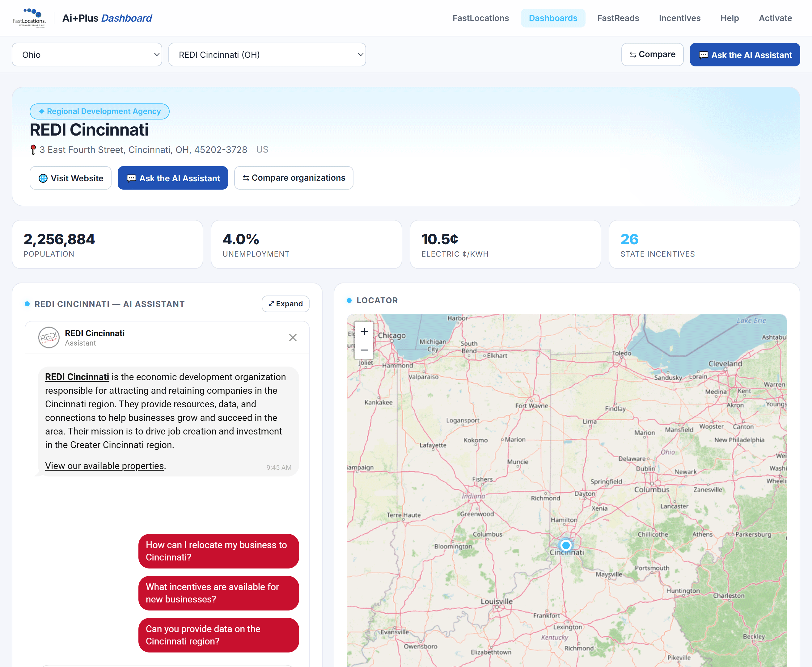Click the 10.5¢ Electric ¢/KWH card
Image resolution: width=812 pixels, height=667 pixels.
(505, 244)
